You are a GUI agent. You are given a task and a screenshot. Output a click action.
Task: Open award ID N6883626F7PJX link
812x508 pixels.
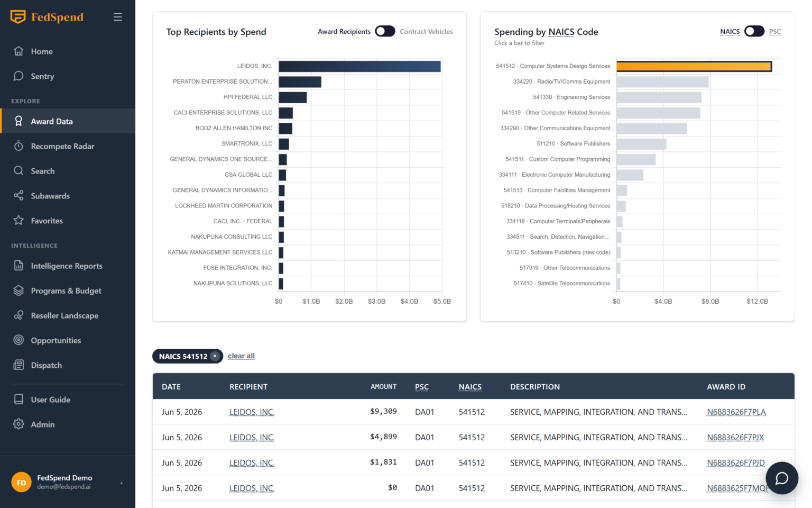point(735,438)
